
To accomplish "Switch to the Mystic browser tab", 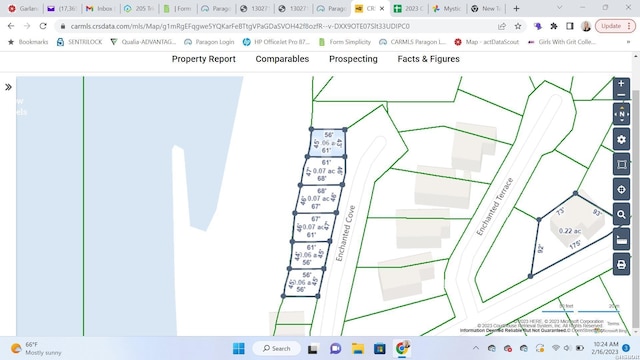I will point(447,9).
